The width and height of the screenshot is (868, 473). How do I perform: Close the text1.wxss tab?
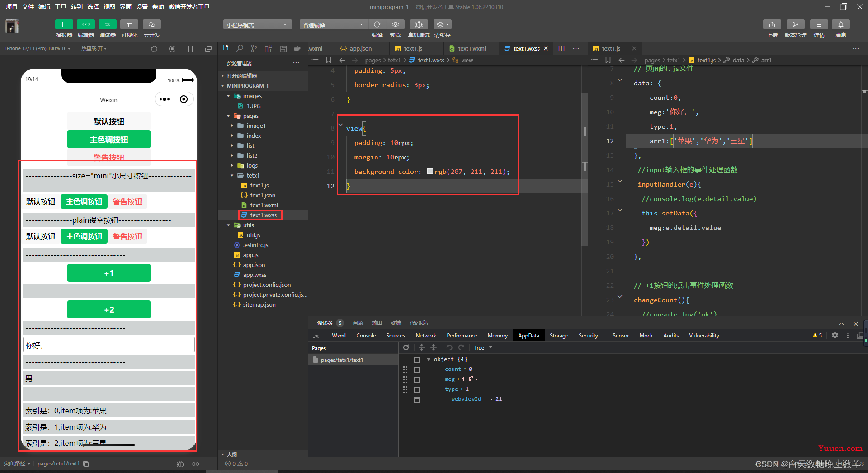click(x=546, y=48)
